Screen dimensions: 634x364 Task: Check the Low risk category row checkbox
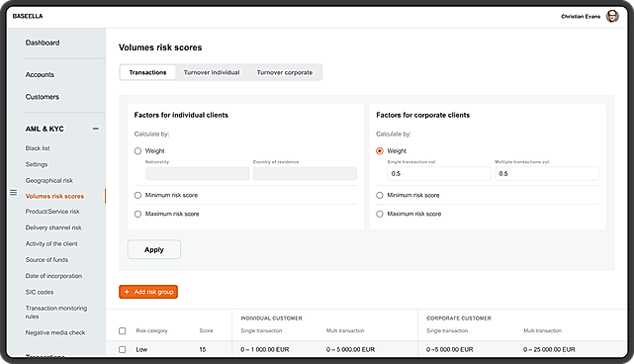click(123, 349)
